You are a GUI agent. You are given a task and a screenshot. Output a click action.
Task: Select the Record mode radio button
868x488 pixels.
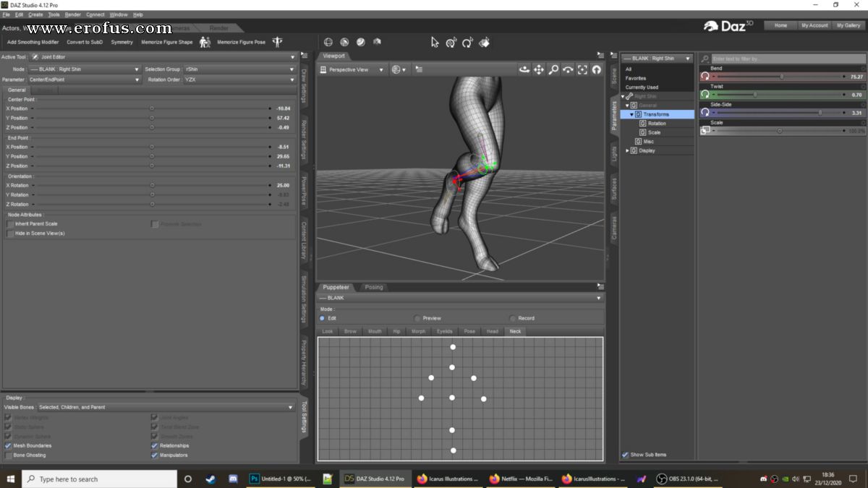coord(513,318)
